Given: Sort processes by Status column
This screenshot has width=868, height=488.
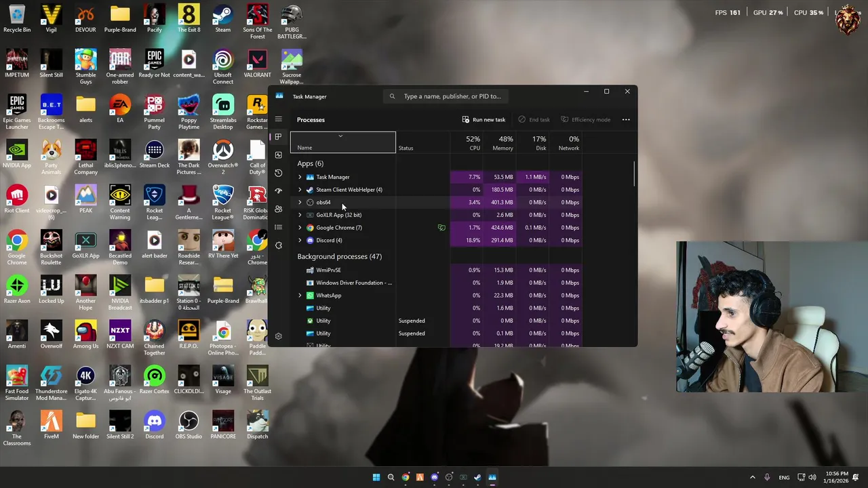Looking at the screenshot, I should pos(423,143).
